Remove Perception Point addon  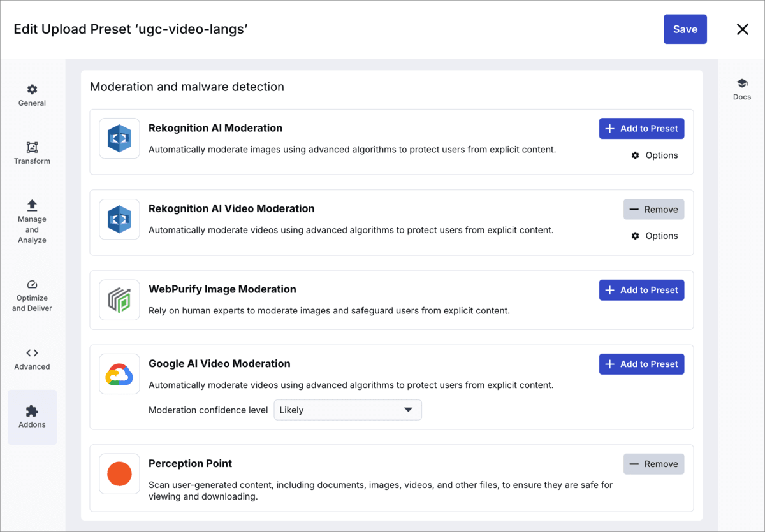[x=653, y=464]
